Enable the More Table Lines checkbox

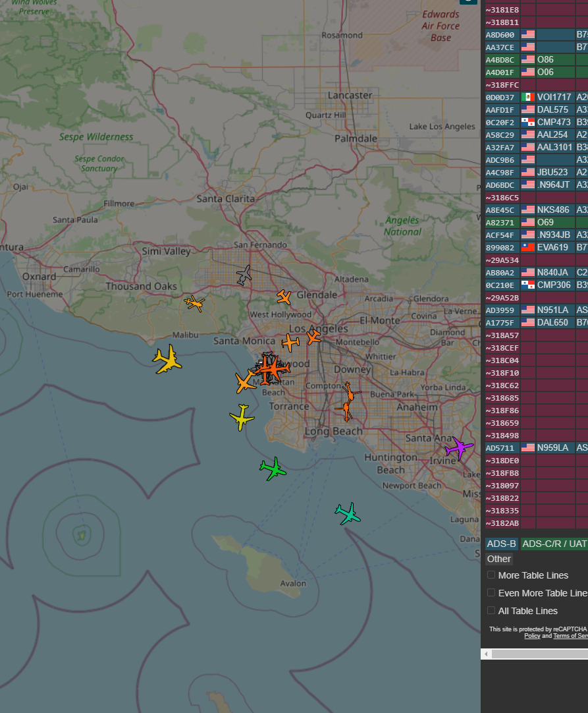pos(491,575)
